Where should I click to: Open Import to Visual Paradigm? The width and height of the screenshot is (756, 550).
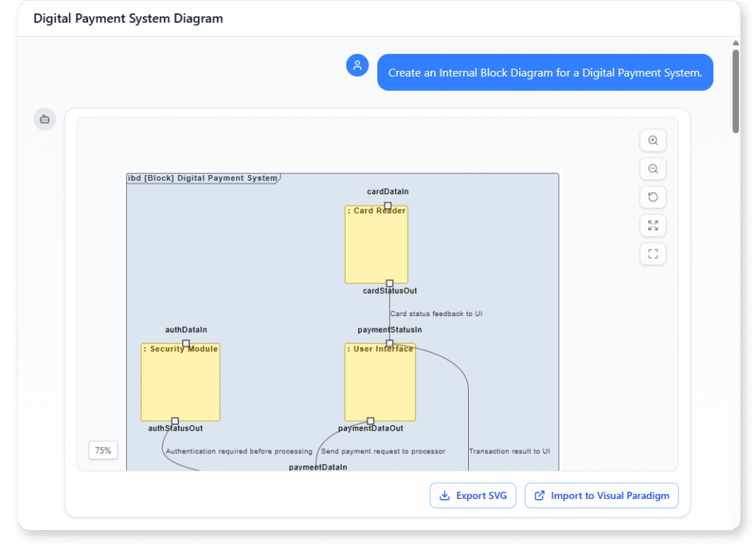pos(602,495)
